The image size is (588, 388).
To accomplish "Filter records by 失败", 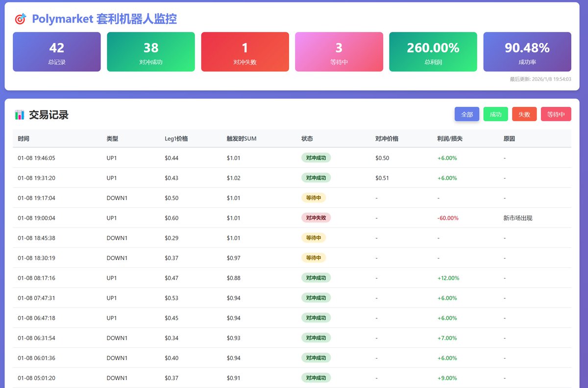I will (524, 114).
